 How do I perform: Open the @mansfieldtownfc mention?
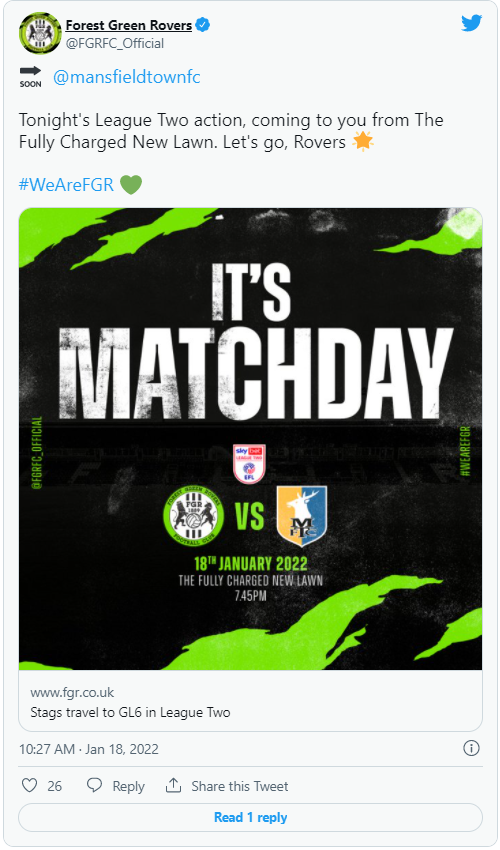point(127,77)
